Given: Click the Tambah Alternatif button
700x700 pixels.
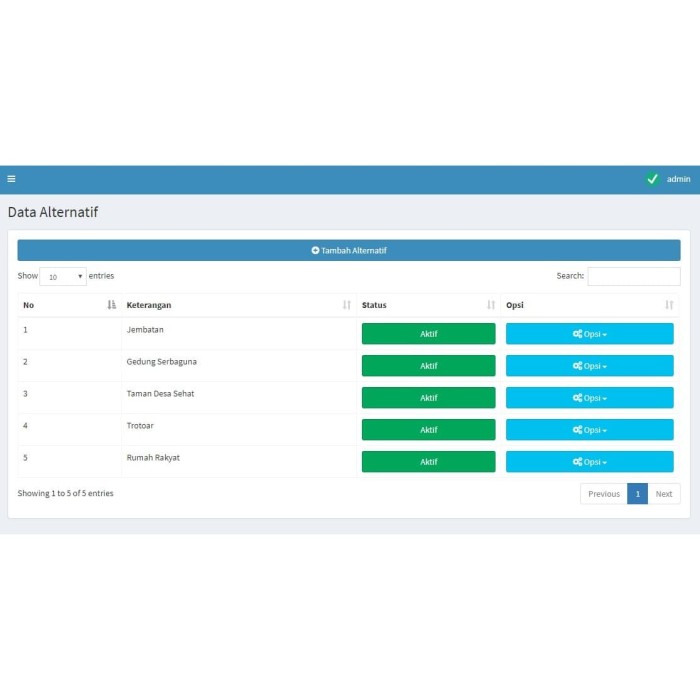Looking at the screenshot, I should pos(349,250).
